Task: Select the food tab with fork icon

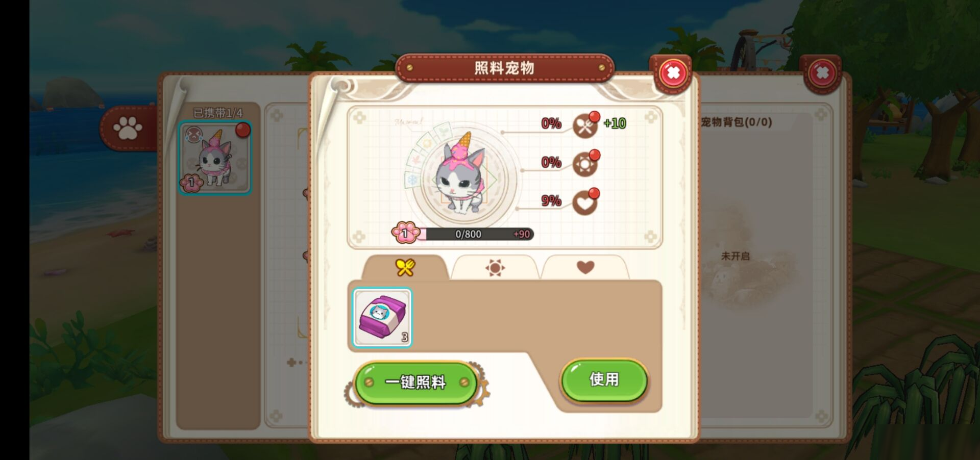Action: (405, 267)
